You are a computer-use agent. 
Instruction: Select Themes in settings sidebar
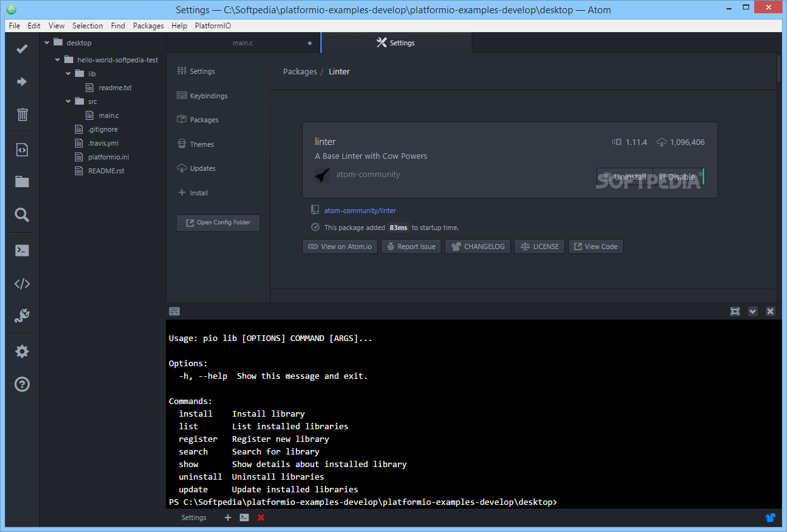[195, 144]
